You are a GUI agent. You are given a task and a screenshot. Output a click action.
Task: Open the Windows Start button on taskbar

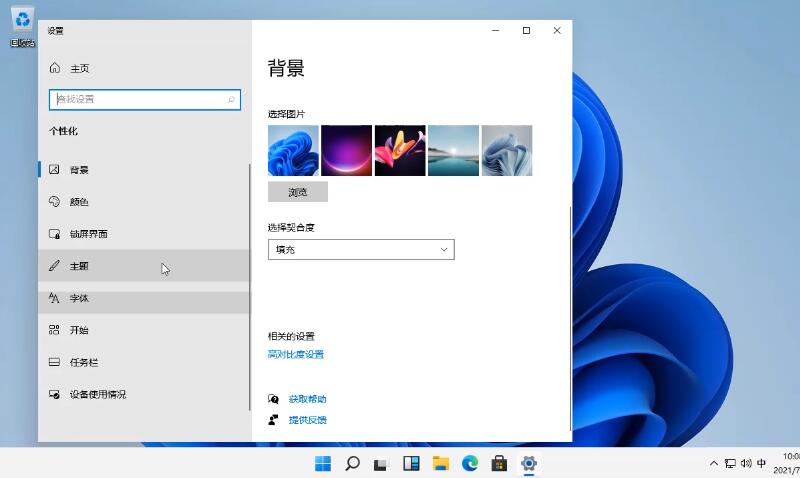323,463
